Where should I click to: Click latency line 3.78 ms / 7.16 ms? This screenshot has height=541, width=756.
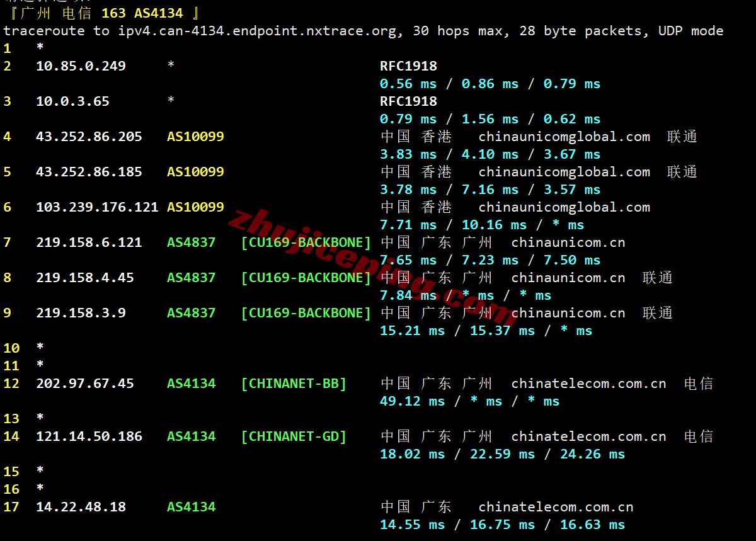point(490,190)
